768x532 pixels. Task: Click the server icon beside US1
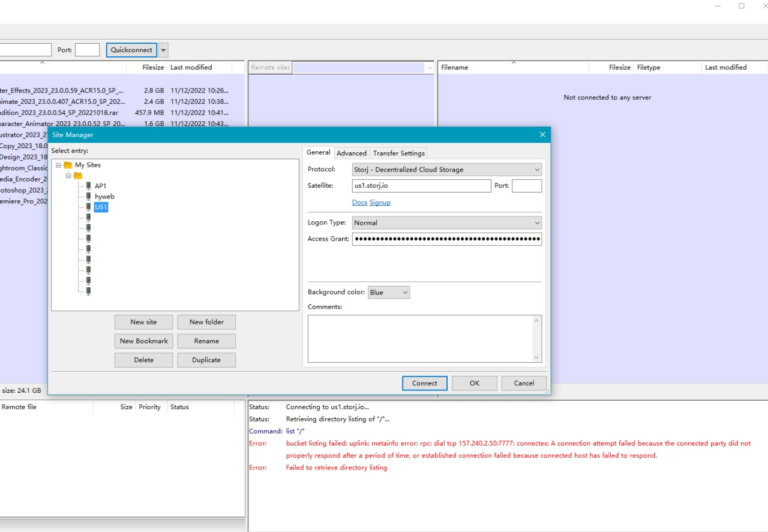click(x=88, y=207)
